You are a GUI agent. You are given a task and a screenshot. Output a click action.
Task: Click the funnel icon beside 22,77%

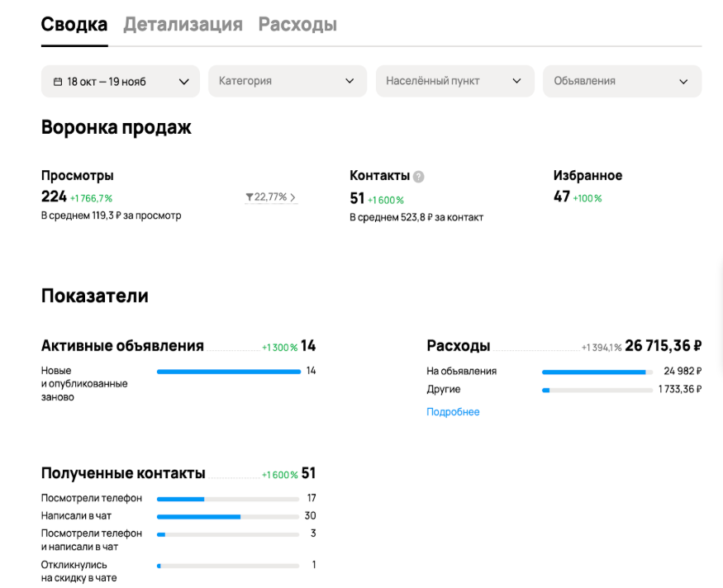click(250, 197)
